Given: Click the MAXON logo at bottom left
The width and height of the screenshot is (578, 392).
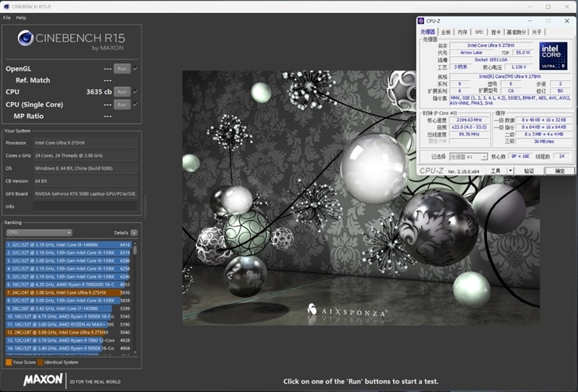Looking at the screenshot, I should (43, 380).
